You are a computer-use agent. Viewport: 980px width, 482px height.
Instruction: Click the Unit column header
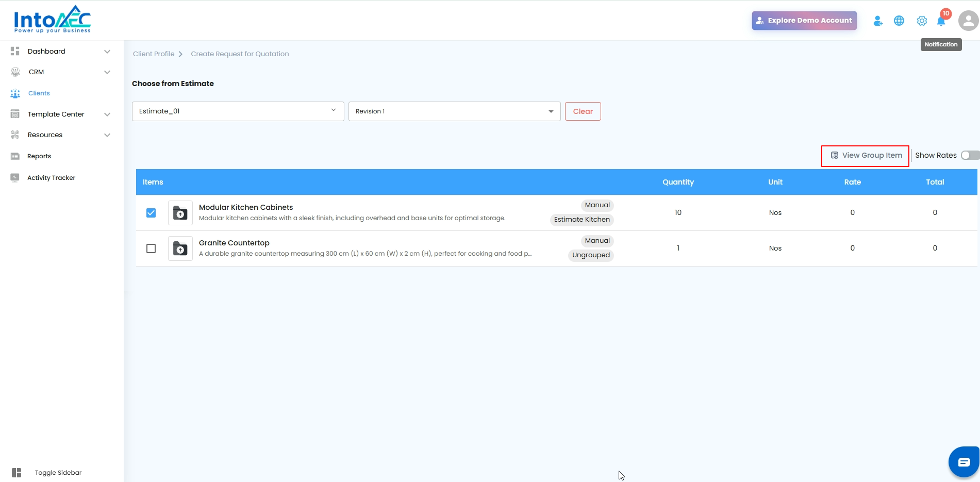tap(775, 182)
